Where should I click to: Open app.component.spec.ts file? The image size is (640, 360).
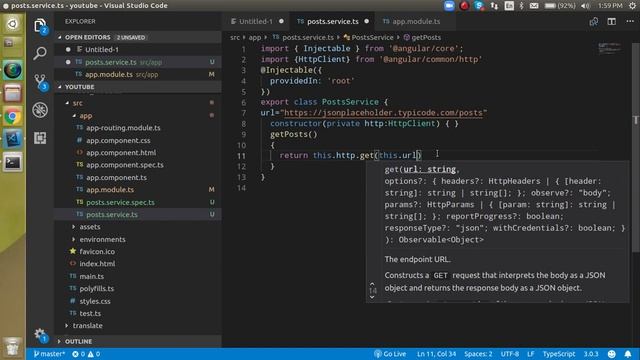(124, 165)
